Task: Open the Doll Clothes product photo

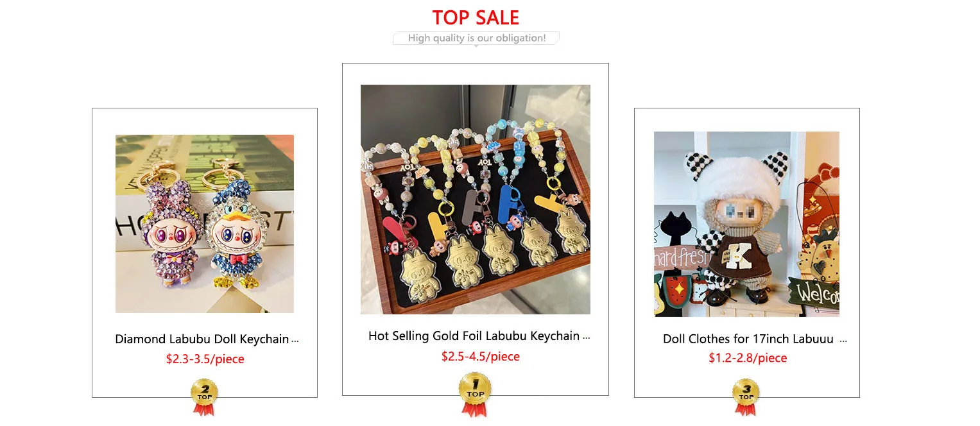Action: pos(746,224)
